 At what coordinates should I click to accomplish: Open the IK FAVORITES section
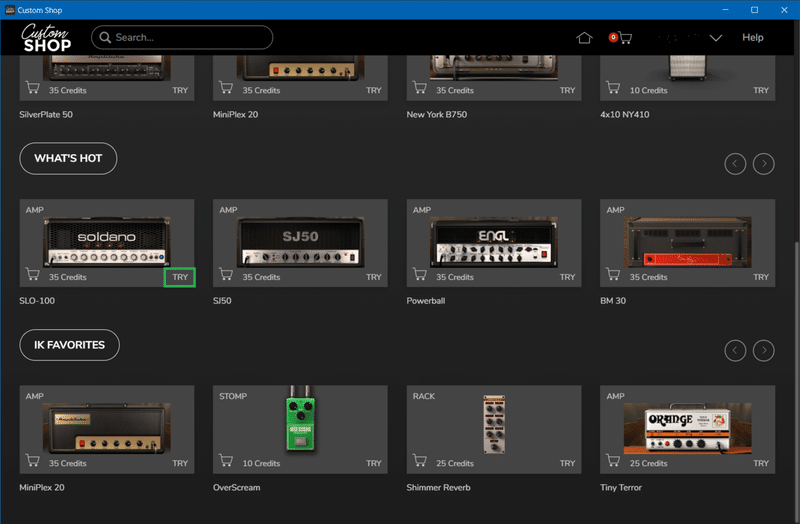pyautogui.click(x=69, y=345)
